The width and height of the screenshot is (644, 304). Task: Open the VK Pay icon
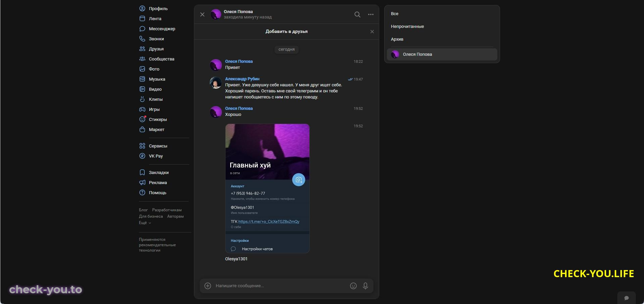142,156
